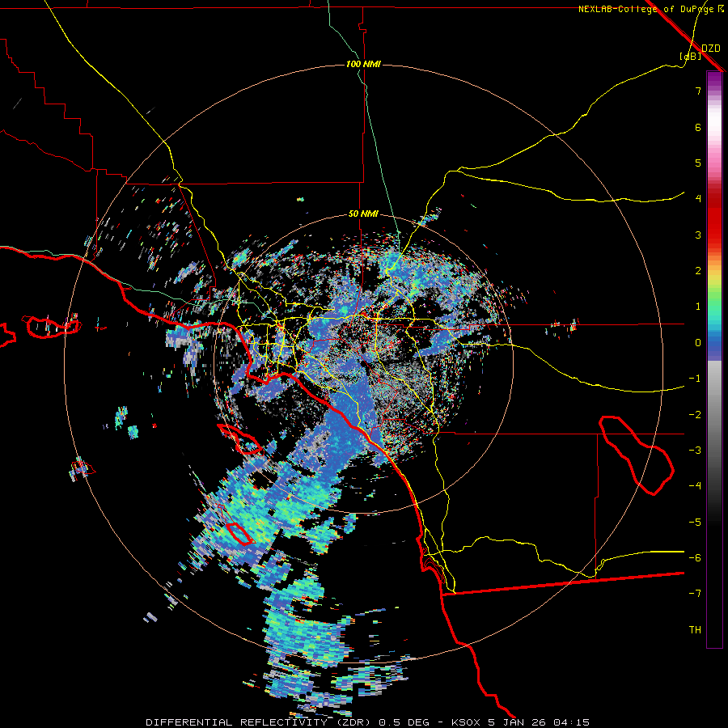Click the scale value 6

click(x=698, y=127)
